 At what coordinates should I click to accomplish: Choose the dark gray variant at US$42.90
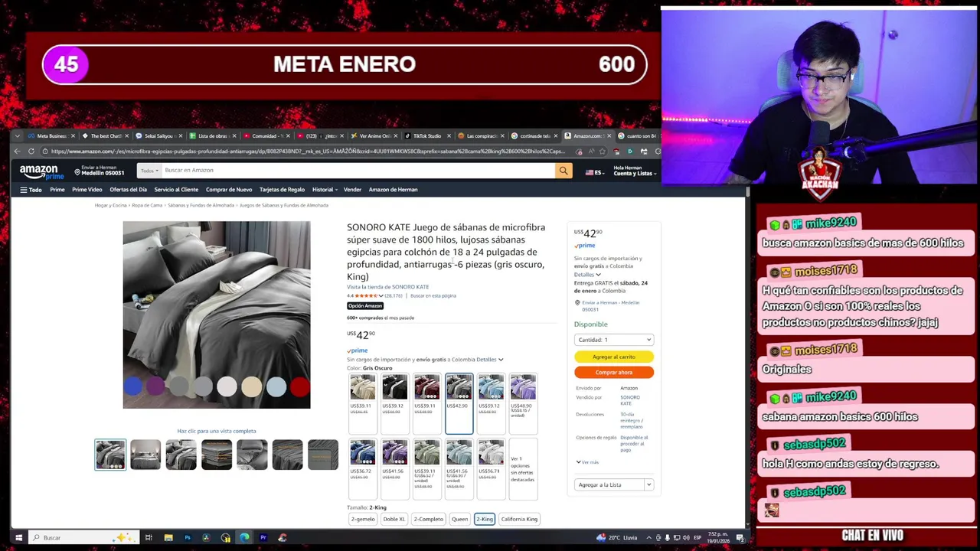[459, 403]
